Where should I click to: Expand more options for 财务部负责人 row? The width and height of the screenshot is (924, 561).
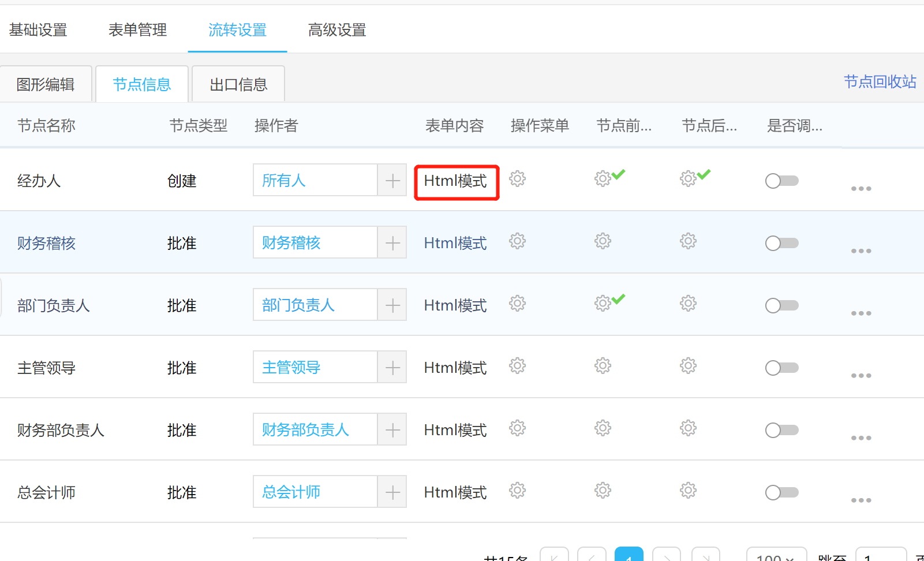point(861,438)
